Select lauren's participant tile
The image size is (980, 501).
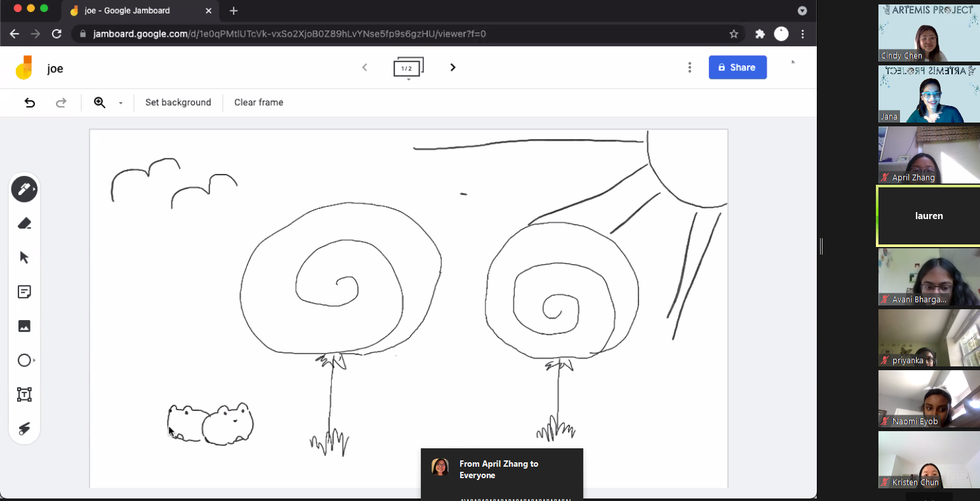pyautogui.click(x=929, y=215)
